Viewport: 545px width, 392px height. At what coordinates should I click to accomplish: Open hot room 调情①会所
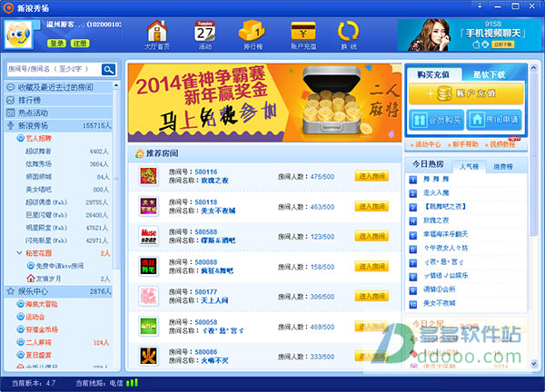439,289
